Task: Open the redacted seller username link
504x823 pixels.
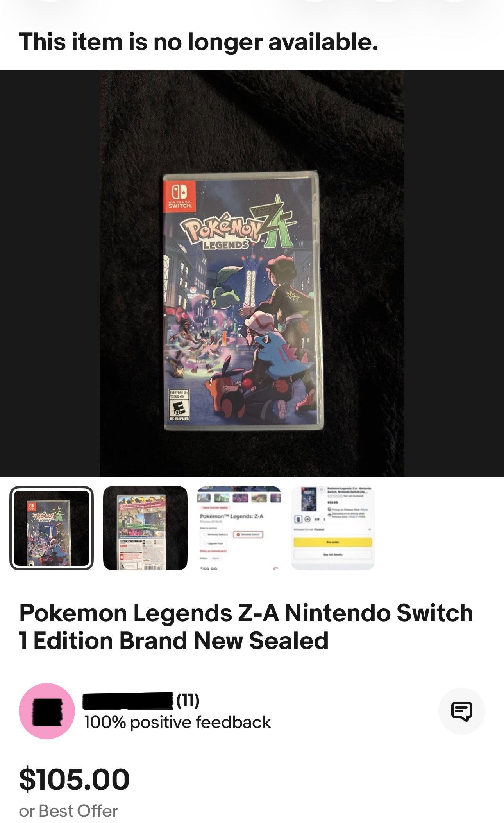Action: [128, 701]
